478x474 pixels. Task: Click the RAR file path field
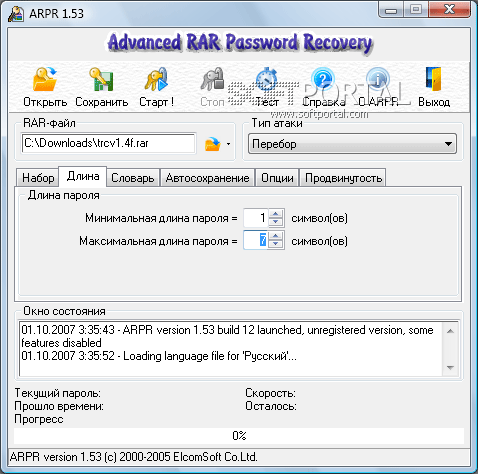pos(108,143)
